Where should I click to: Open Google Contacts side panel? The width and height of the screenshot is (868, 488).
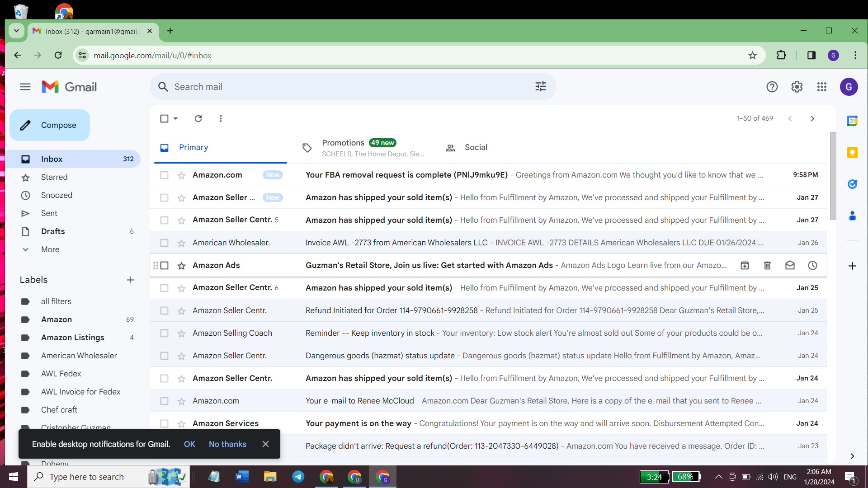pyautogui.click(x=852, y=216)
